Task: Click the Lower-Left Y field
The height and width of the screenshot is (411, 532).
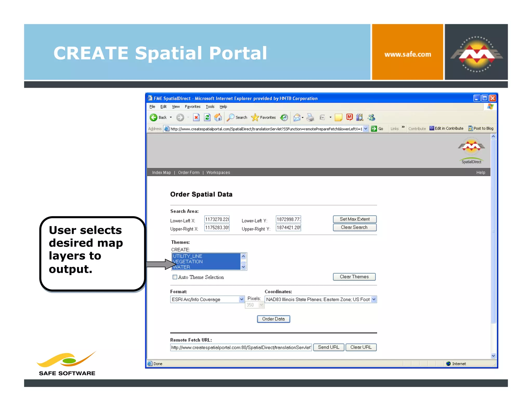Action: click(288, 219)
